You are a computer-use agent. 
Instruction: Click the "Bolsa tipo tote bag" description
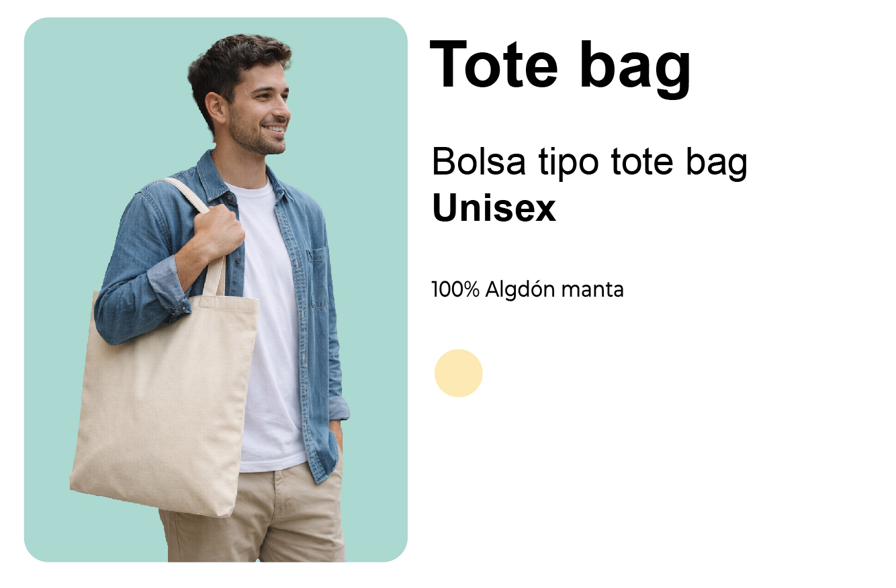tap(590, 162)
